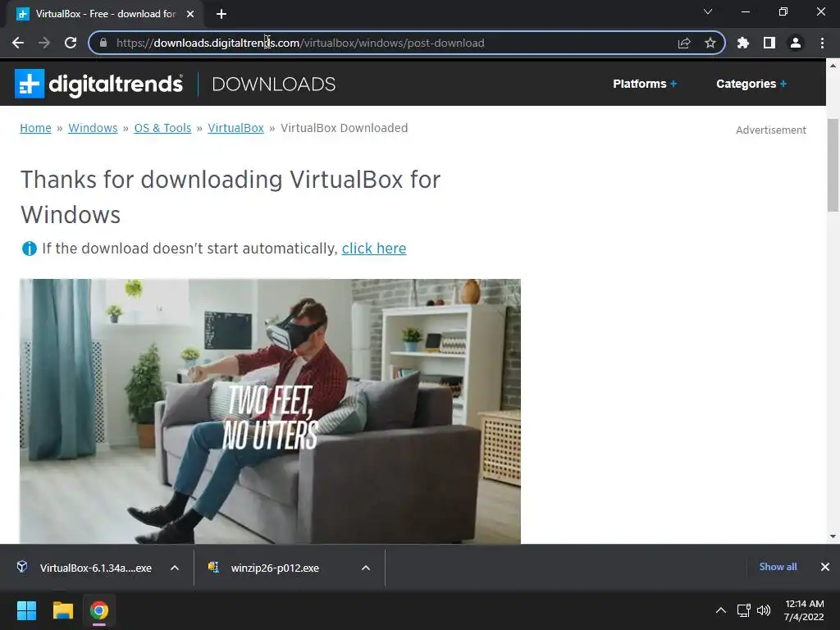This screenshot has width=840, height=630.
Task: Open the Chrome three-dot menu
Action: (x=822, y=43)
